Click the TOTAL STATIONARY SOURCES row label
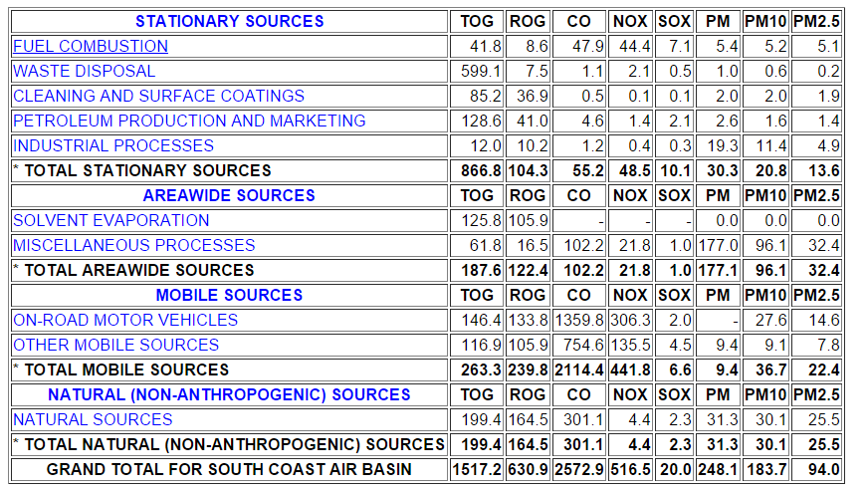The height and width of the screenshot is (490, 868). click(147, 170)
